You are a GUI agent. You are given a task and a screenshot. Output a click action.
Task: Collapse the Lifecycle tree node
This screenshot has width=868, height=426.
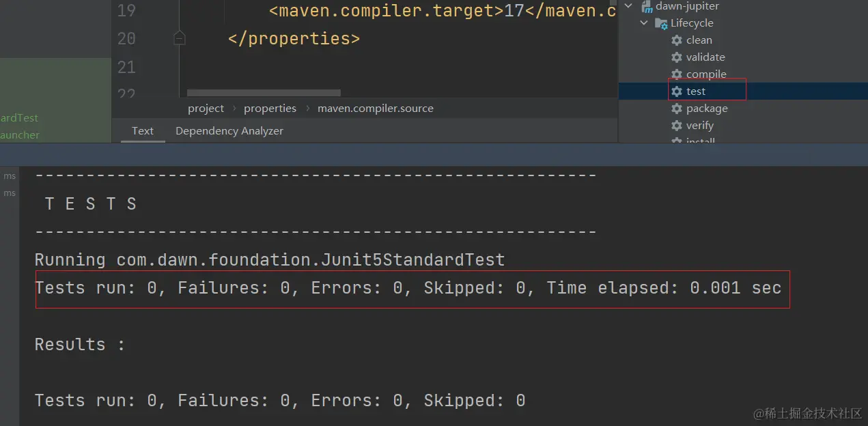pyautogui.click(x=644, y=23)
